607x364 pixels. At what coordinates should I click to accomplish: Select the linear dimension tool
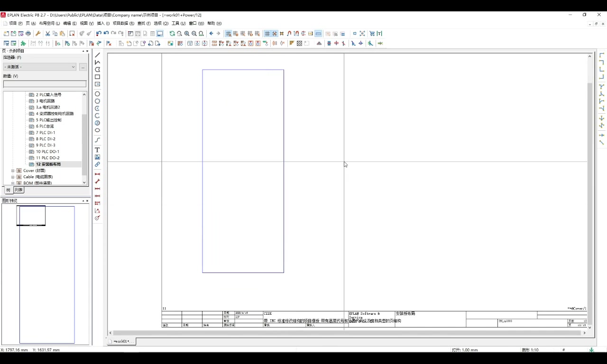[x=97, y=174]
